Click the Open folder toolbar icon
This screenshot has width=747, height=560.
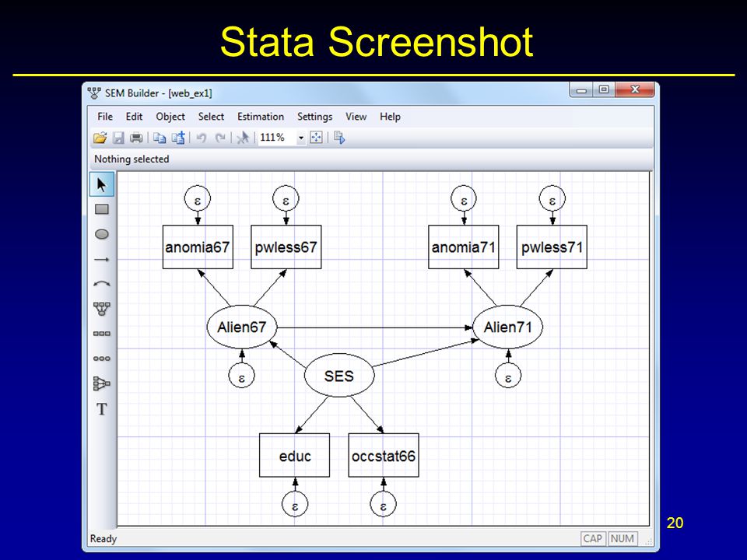(100, 138)
